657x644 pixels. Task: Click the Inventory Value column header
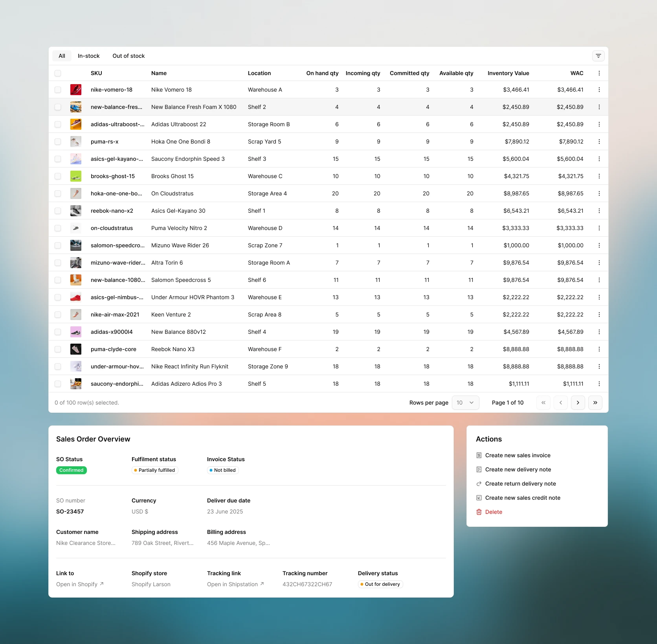click(508, 73)
